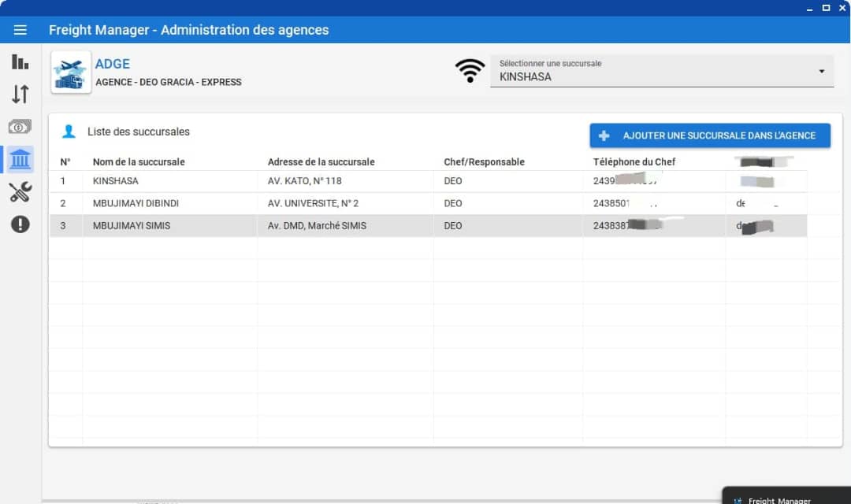Select the KINSHASA row in the table
The height and width of the screenshot is (504, 851).
(428, 181)
